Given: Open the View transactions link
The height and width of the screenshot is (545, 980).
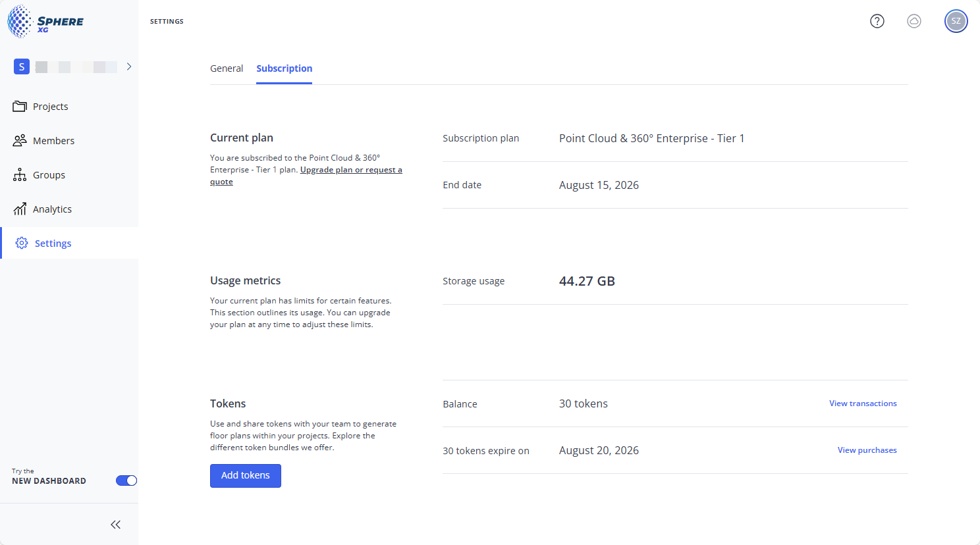Looking at the screenshot, I should pos(863,403).
